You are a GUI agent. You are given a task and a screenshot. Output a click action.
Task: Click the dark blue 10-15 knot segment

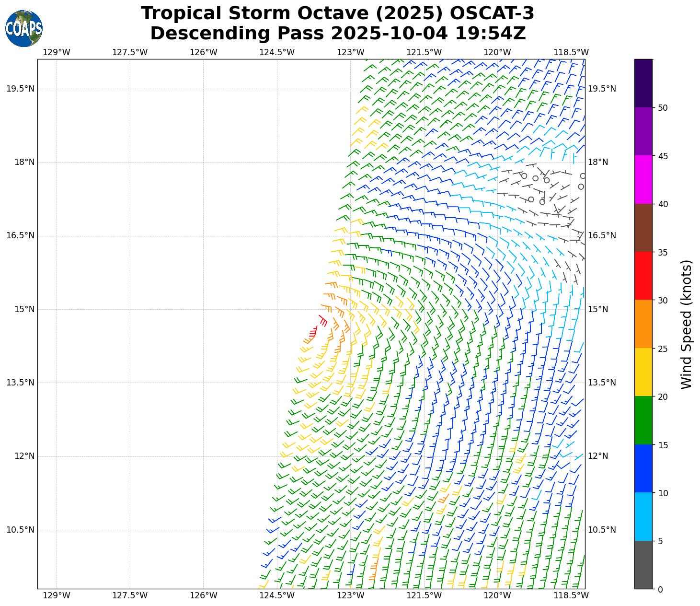[x=643, y=468]
